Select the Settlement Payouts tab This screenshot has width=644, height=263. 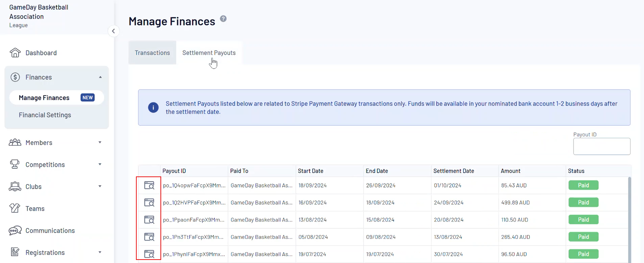point(209,53)
